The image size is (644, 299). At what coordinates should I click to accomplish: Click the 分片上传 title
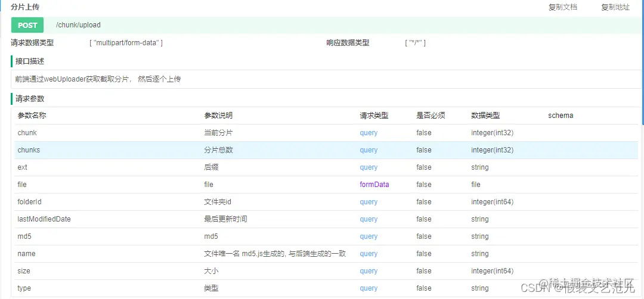point(25,7)
